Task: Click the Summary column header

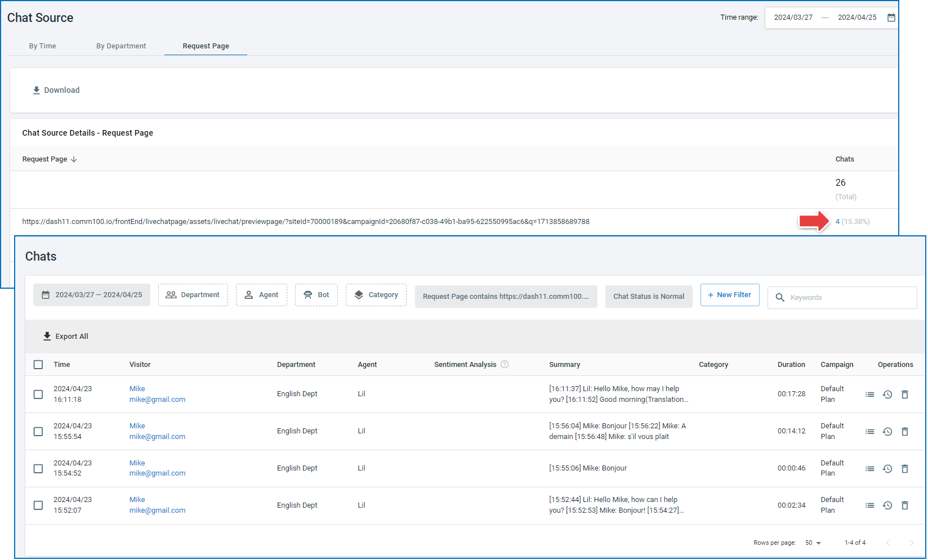Action: pyautogui.click(x=565, y=365)
